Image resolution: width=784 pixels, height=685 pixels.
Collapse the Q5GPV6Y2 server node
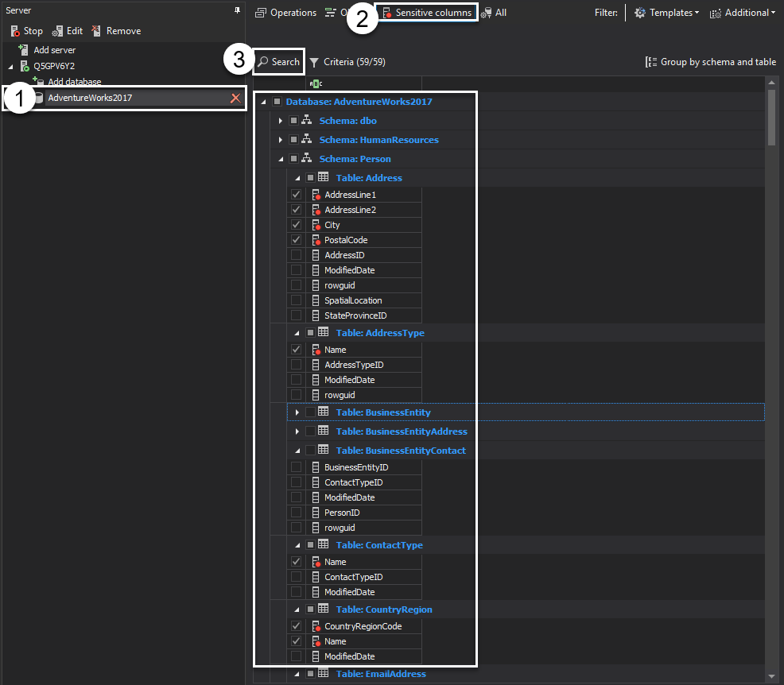[10, 67]
